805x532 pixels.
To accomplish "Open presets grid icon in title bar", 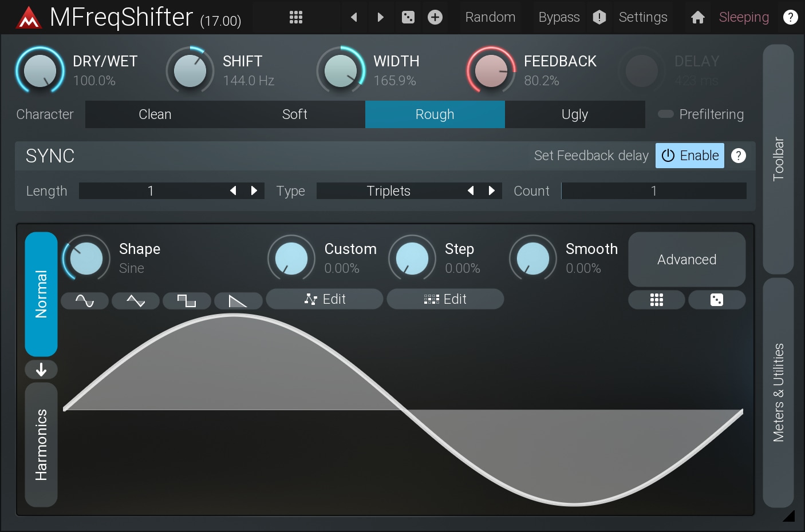I will (x=296, y=17).
